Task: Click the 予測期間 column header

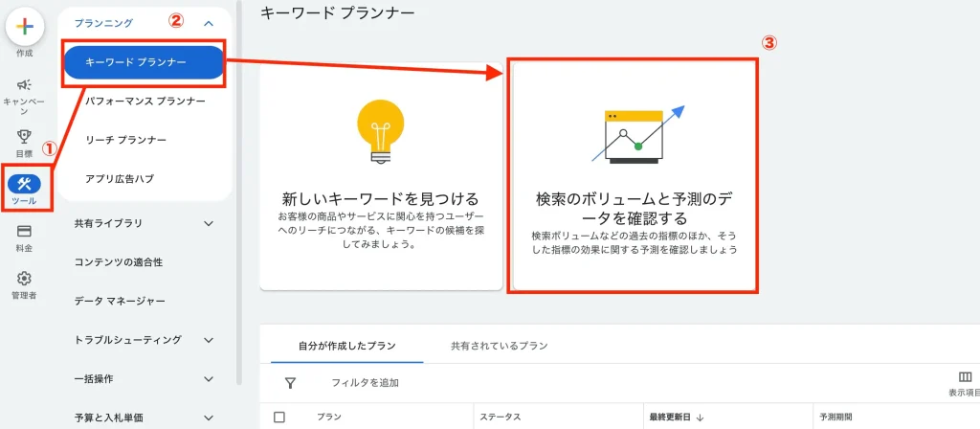Action: (835, 418)
